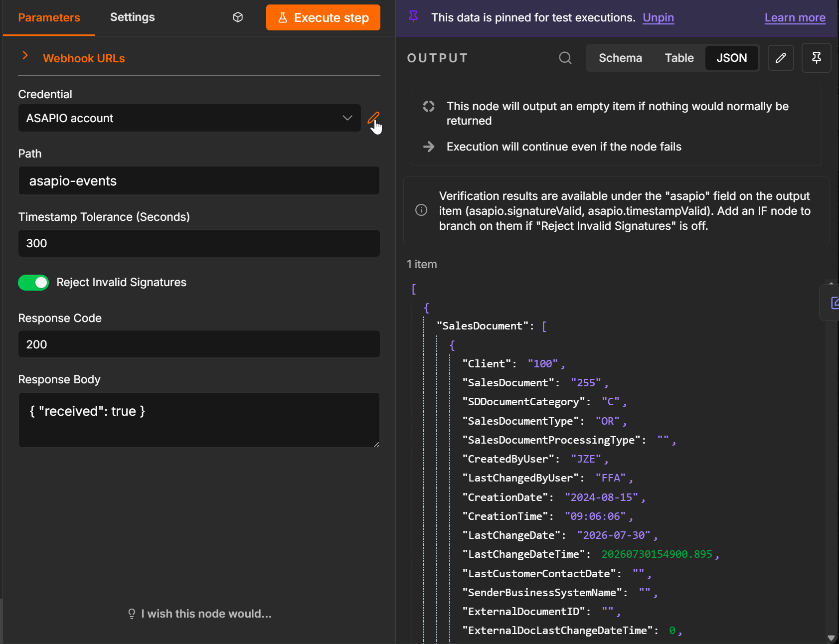Click the lightbulb icon near feedback text
This screenshot has width=839, height=644.
pyautogui.click(x=132, y=614)
